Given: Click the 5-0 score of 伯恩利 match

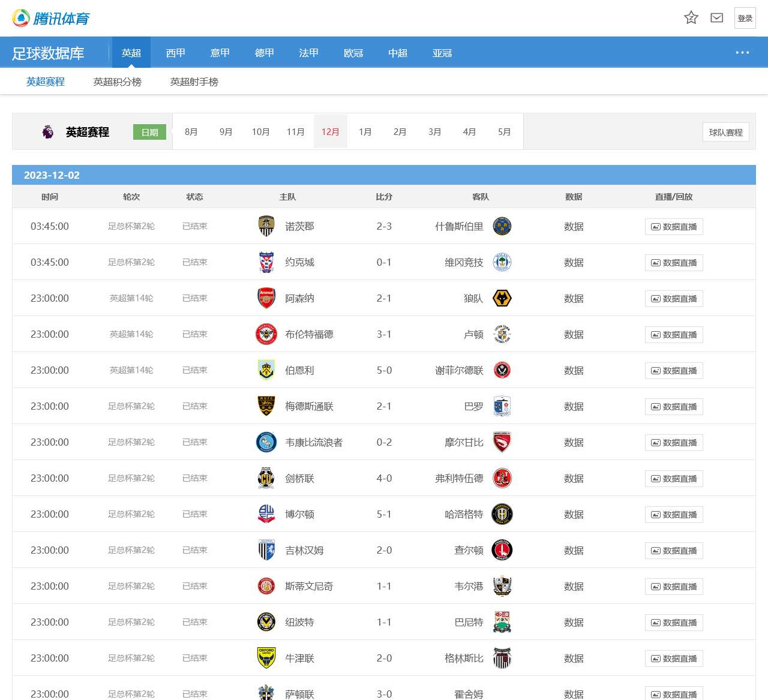Looking at the screenshot, I should click(384, 370).
